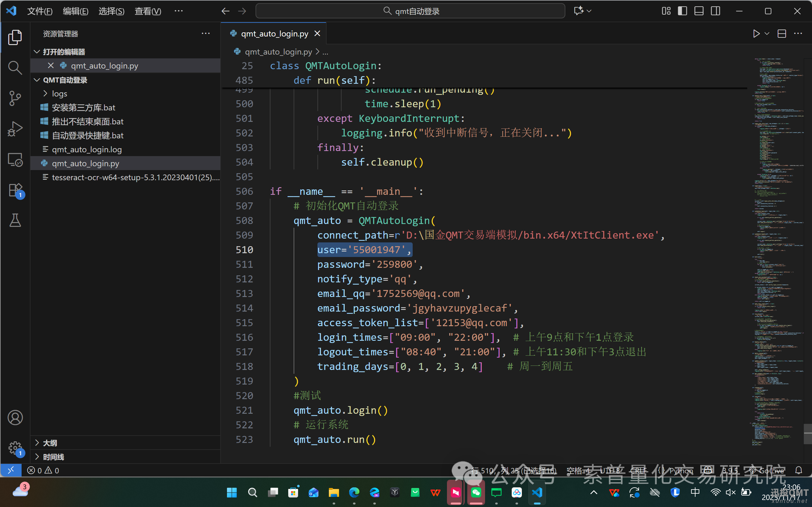Toggle the bottom panel layout button

pyautogui.click(x=699, y=11)
